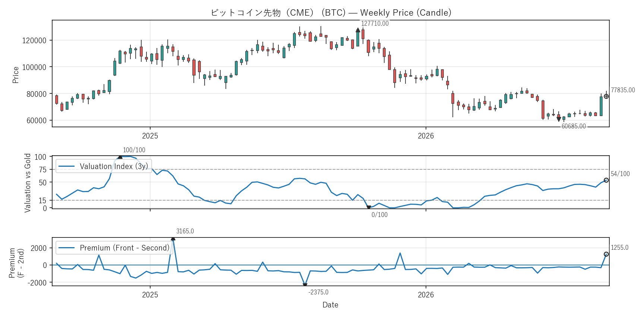Image resolution: width=644 pixels, height=316 pixels.
Task: Click the Date x-axis label
Action: pyautogui.click(x=331, y=305)
